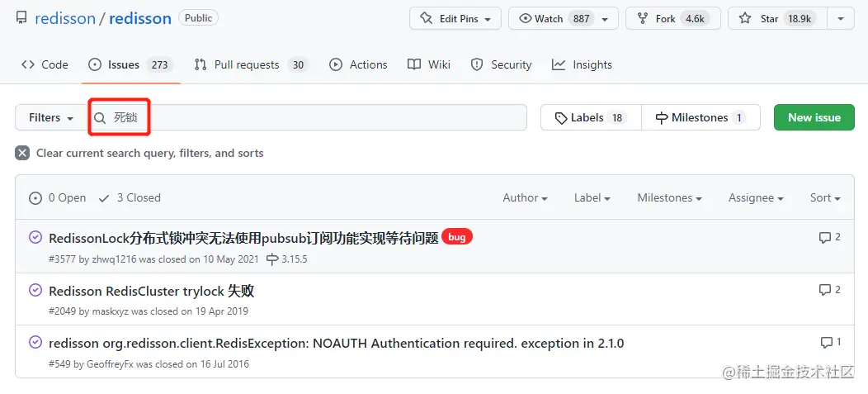Click closed icon of issue #2049

[x=35, y=290]
